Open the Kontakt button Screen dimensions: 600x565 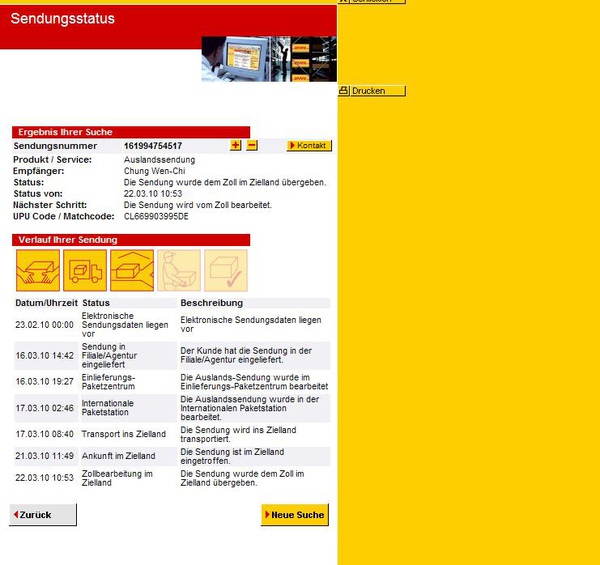(x=309, y=146)
